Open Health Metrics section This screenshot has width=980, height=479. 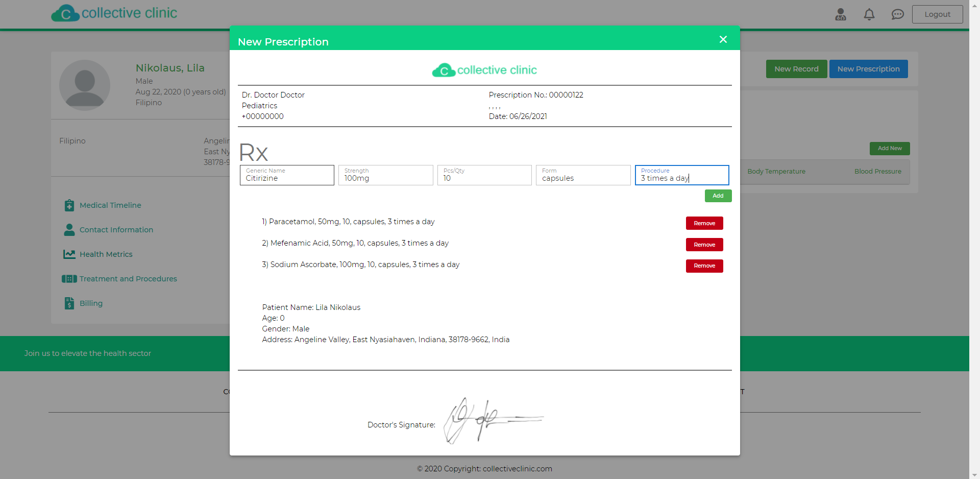[106, 254]
